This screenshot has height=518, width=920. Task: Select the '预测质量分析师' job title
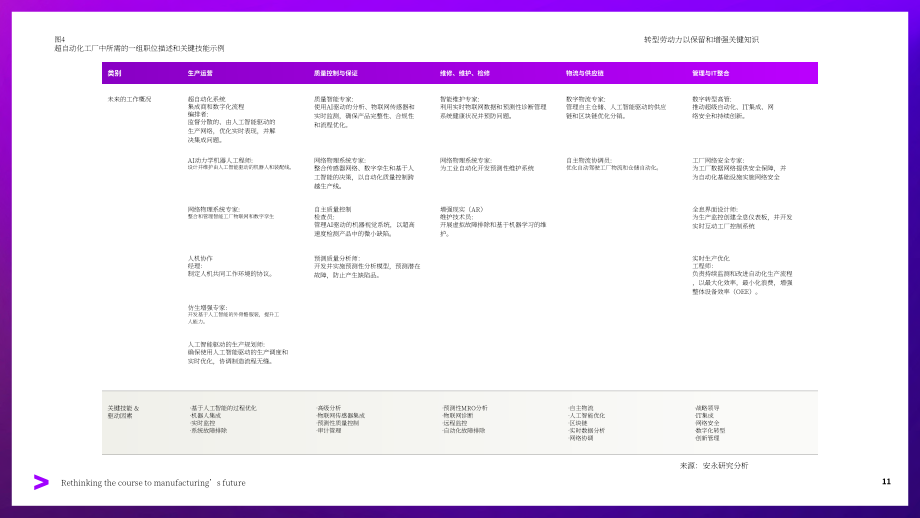click(337, 258)
